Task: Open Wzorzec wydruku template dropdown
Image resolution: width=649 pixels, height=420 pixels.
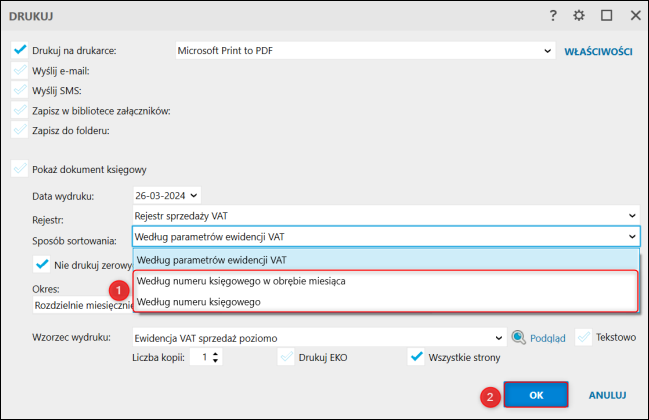Action: click(497, 338)
